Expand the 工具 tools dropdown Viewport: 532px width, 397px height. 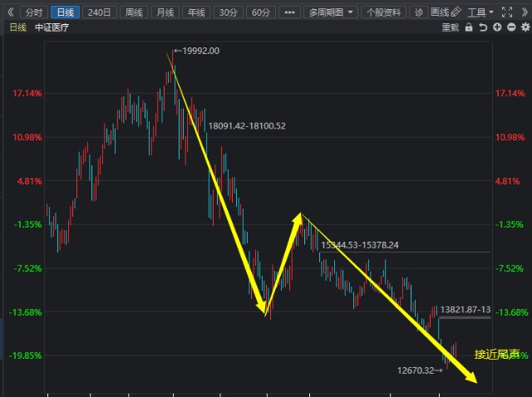coord(480,12)
